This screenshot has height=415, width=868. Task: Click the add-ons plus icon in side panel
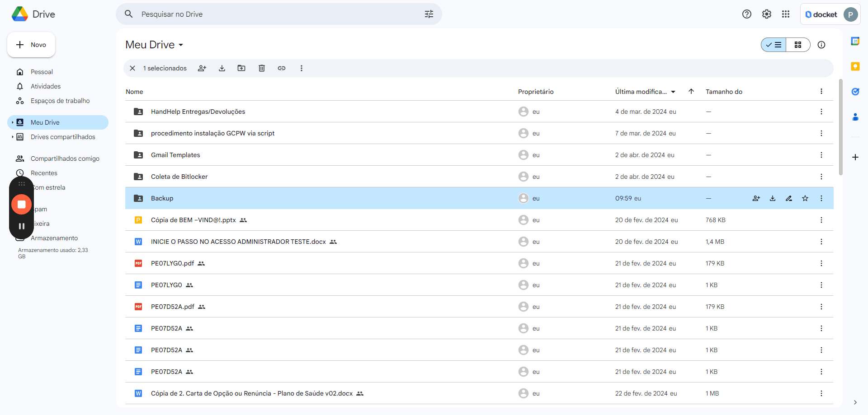click(x=855, y=157)
